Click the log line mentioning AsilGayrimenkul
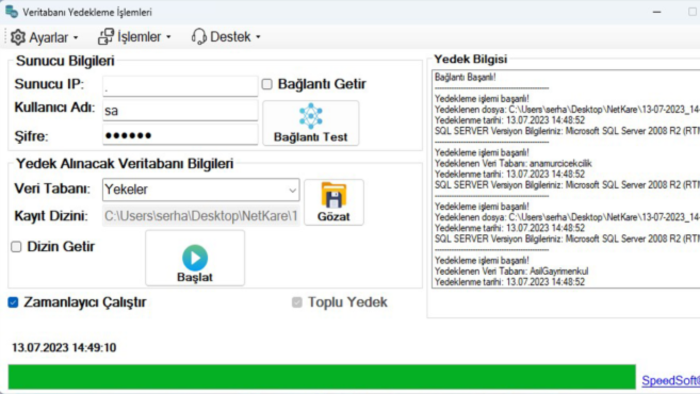 click(x=512, y=271)
